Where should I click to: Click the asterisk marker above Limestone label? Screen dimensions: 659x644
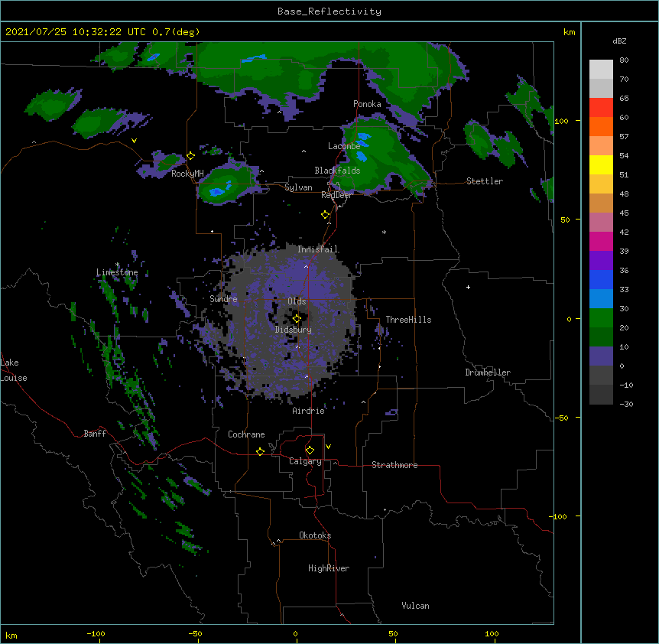coord(118,265)
